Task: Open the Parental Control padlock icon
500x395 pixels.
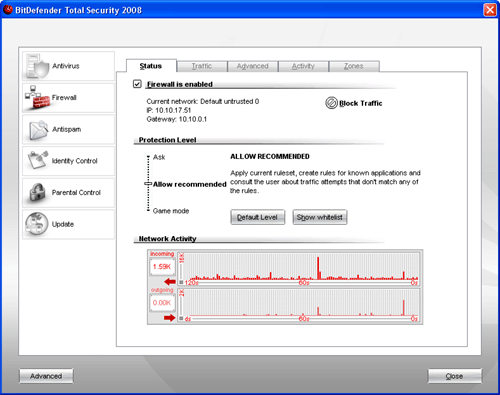Action: pos(37,192)
